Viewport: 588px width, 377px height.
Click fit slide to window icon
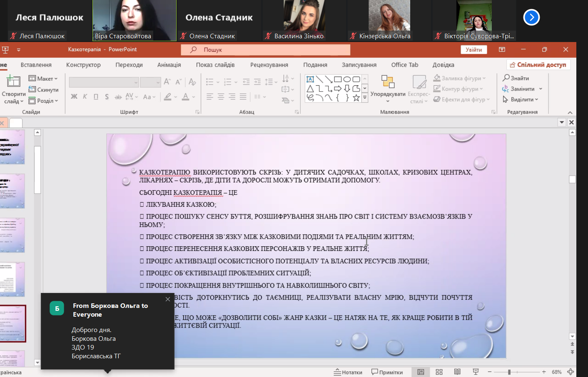[571, 372]
